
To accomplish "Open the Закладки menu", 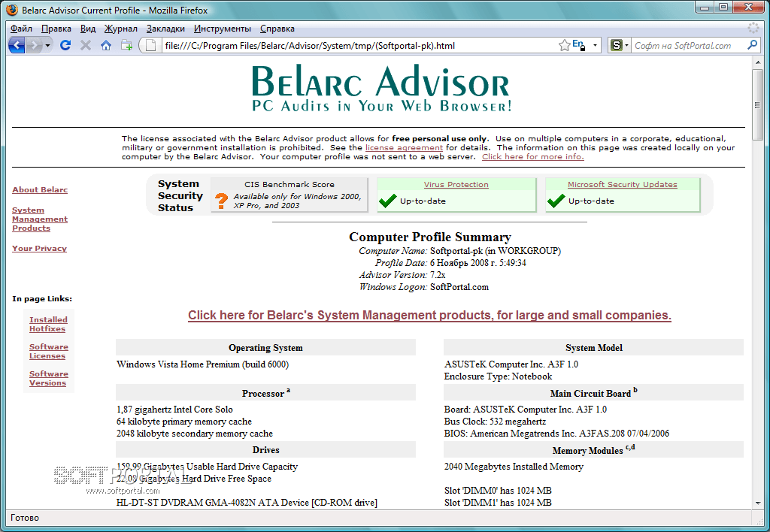I will click(x=165, y=29).
